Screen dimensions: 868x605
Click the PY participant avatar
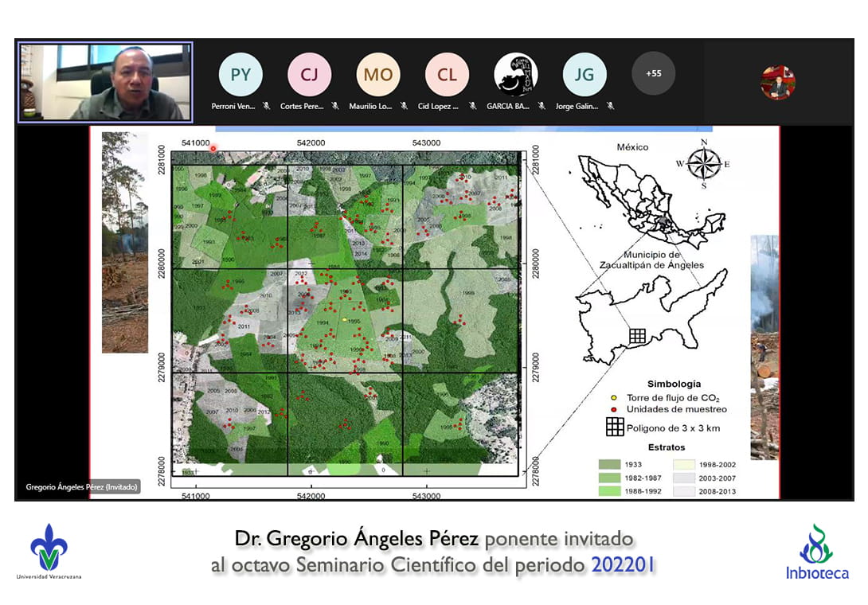240,75
